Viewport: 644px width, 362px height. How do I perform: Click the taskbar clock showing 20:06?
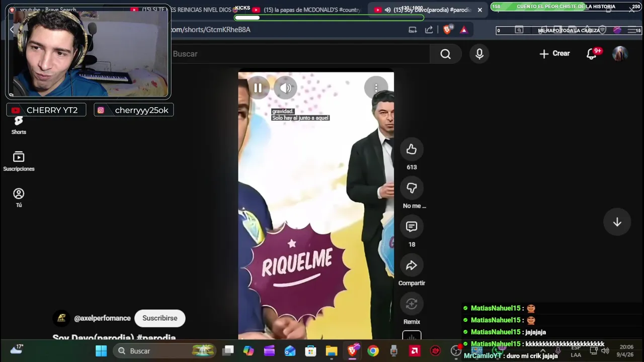[626, 350]
